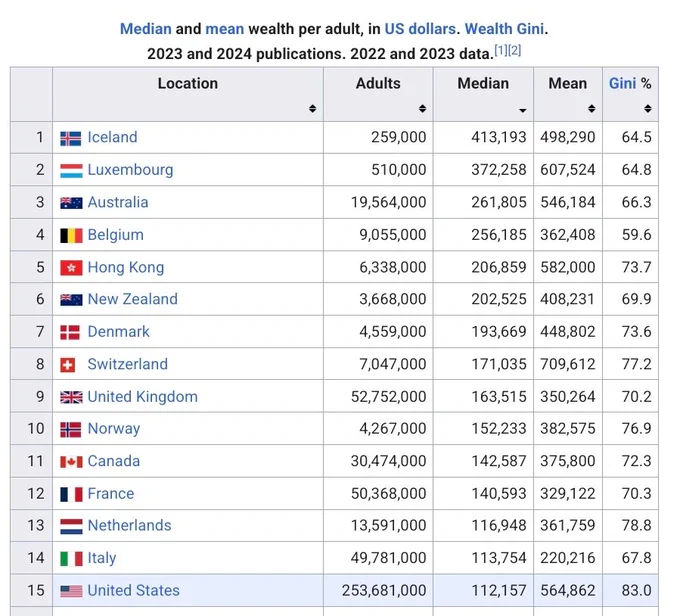The image size is (680, 616).
Task: Open the mean link in caption
Action: click(x=225, y=29)
